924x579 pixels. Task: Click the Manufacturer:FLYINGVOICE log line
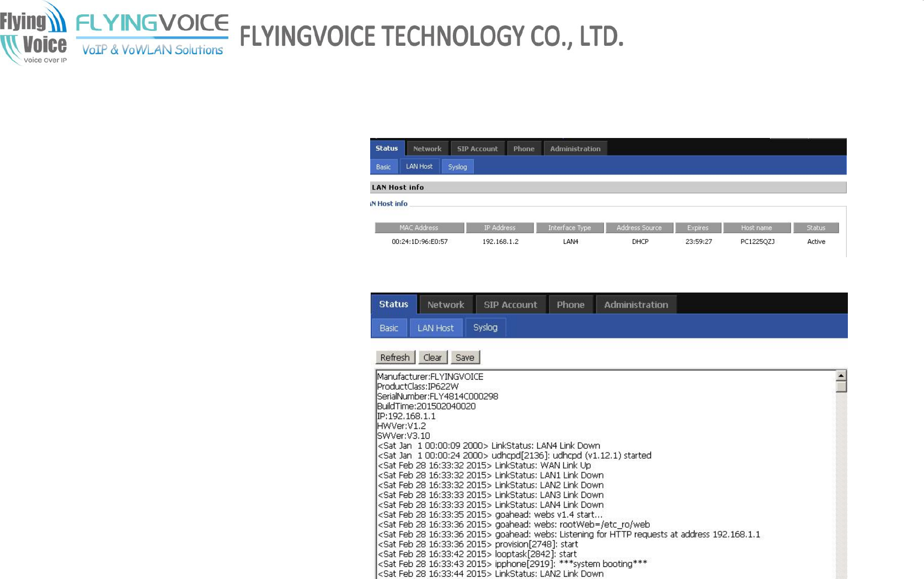(x=430, y=377)
